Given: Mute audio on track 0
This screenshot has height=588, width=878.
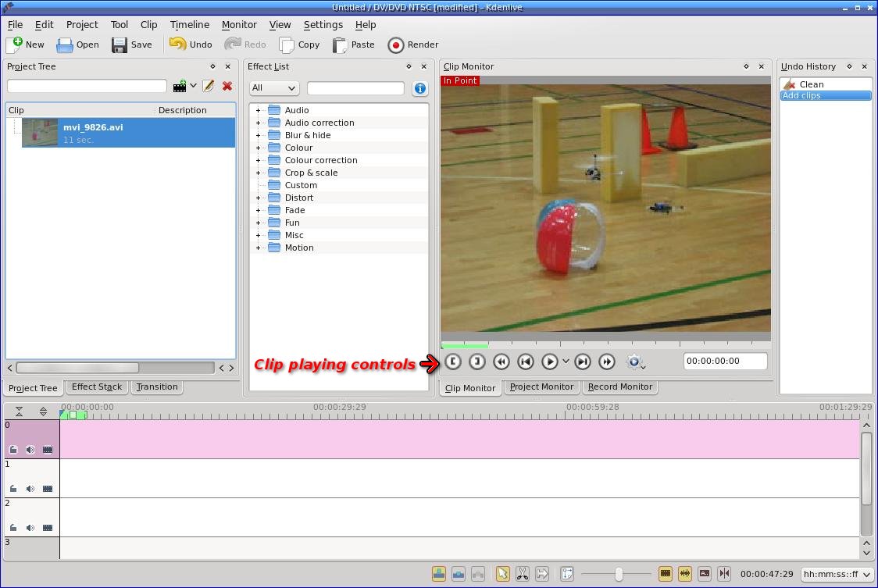Looking at the screenshot, I should click(x=30, y=450).
